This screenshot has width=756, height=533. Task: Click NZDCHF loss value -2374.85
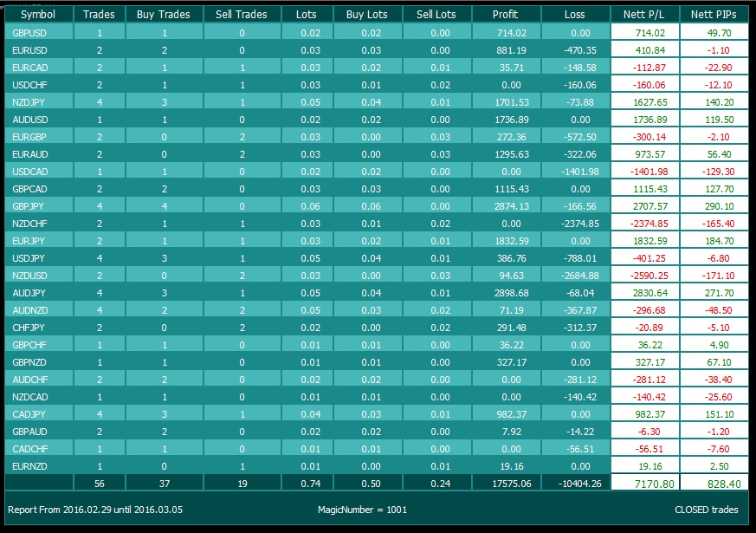(x=580, y=224)
